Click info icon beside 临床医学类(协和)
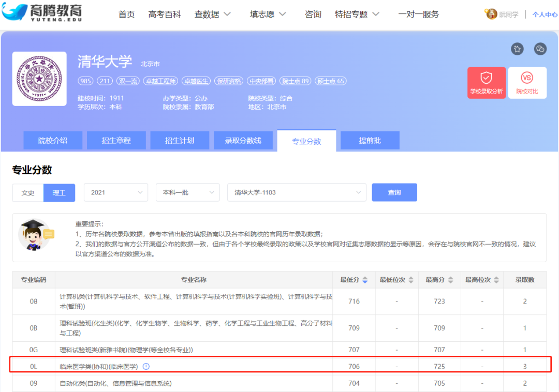Image resolution: width=559 pixels, height=392 pixels. pos(146,366)
